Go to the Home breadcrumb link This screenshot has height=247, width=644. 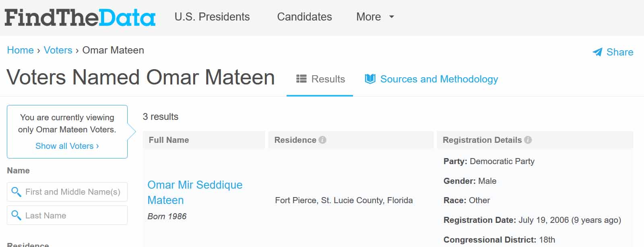click(20, 50)
